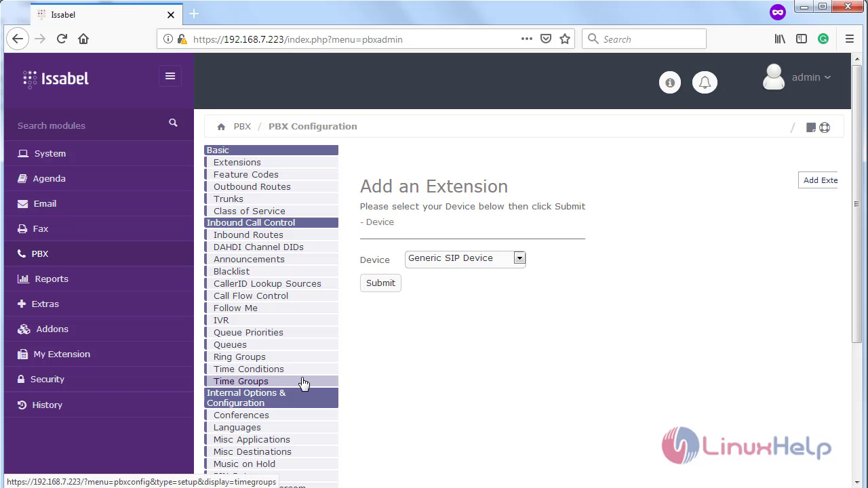Viewport: 868px width, 488px height.
Task: Open the Outbound Routes link
Action: (x=252, y=186)
